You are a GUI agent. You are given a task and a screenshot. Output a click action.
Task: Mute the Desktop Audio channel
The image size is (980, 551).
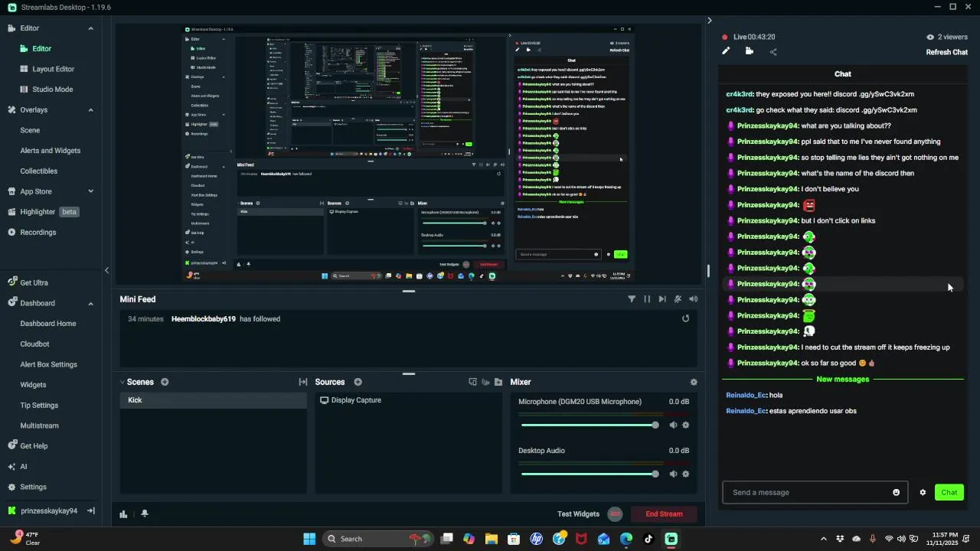[673, 474]
